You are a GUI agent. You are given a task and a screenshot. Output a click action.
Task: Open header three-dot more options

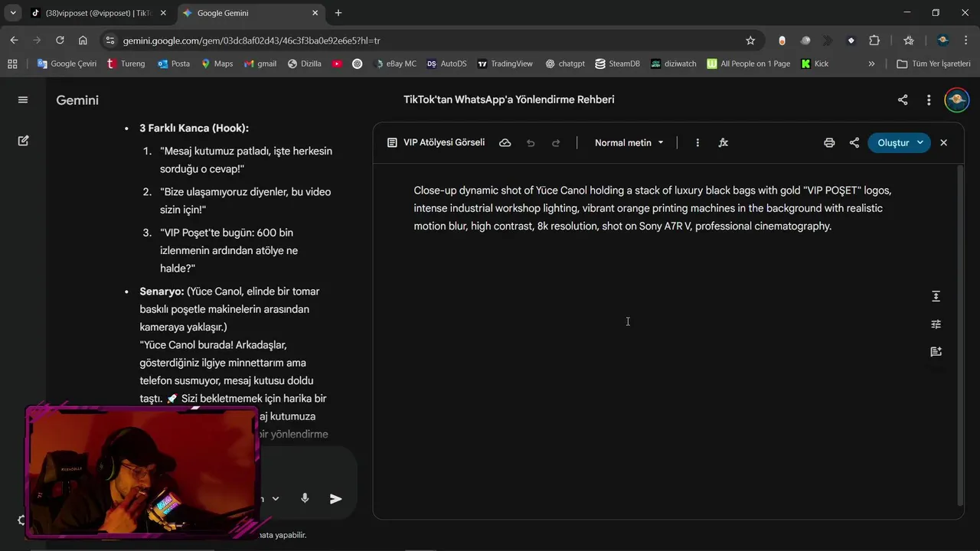[x=929, y=99]
